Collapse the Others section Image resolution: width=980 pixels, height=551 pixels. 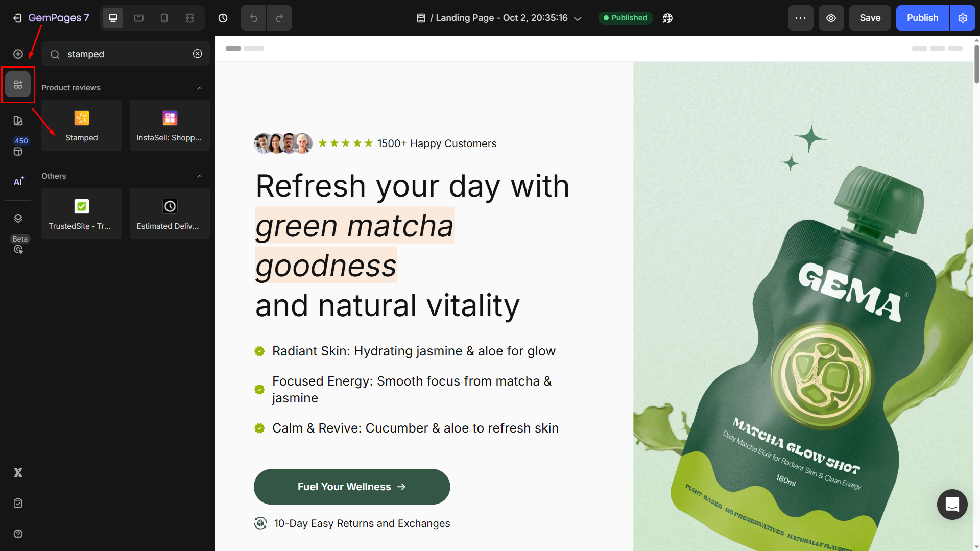tap(200, 176)
